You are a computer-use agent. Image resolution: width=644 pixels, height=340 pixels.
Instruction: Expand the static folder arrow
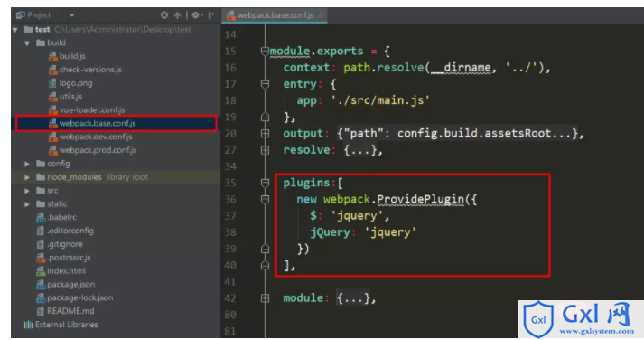coord(27,204)
